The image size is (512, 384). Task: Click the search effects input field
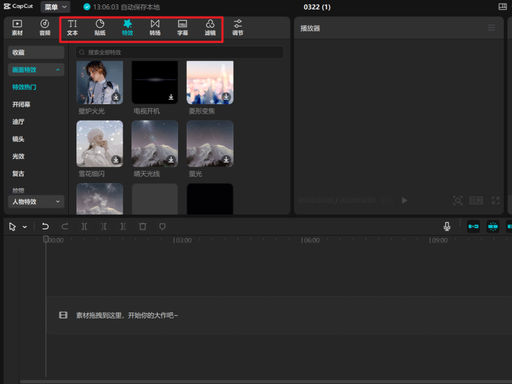coord(180,52)
